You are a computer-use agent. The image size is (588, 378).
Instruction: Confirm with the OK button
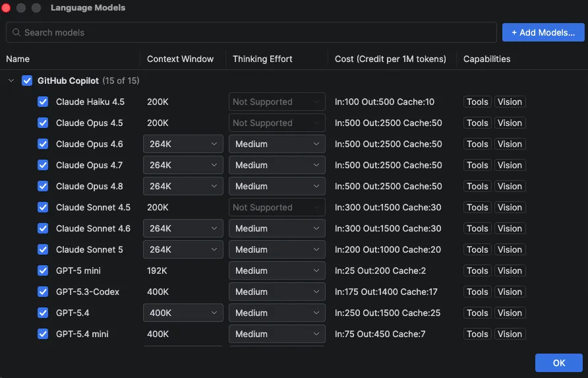click(559, 363)
